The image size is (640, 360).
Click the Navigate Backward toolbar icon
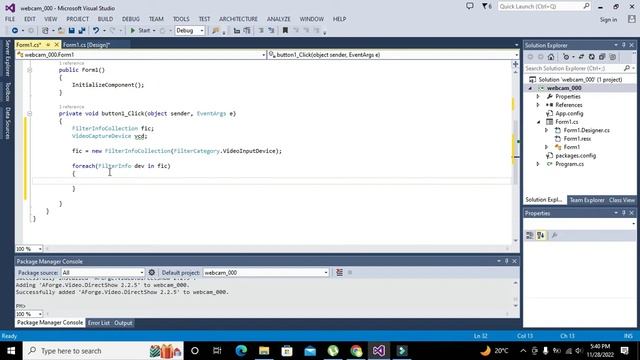(15, 31)
